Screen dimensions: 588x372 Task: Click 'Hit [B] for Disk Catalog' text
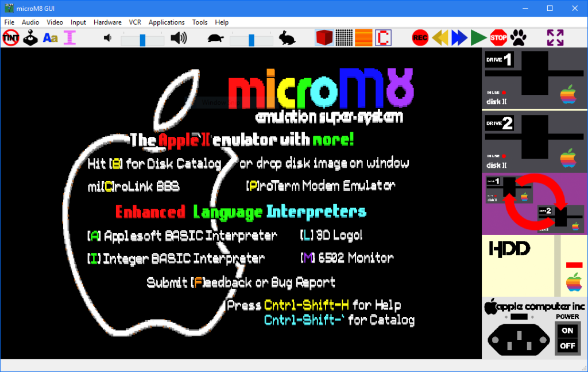click(x=154, y=164)
